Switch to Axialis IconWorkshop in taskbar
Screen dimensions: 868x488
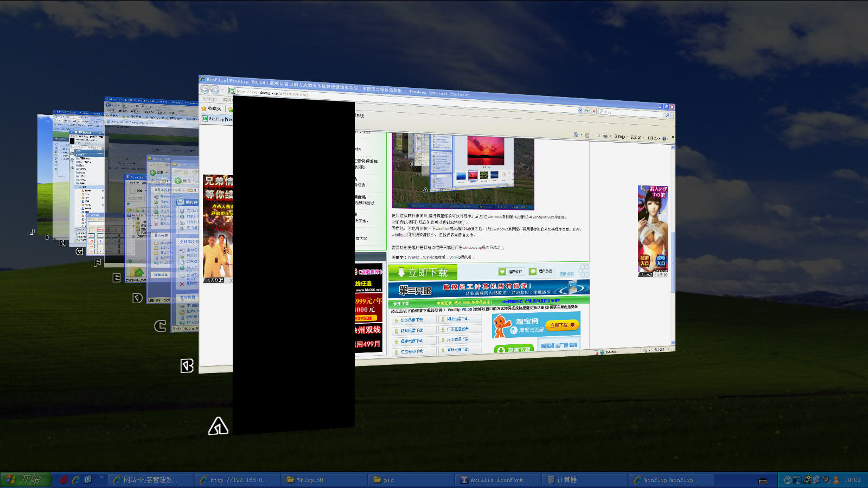tap(499, 480)
